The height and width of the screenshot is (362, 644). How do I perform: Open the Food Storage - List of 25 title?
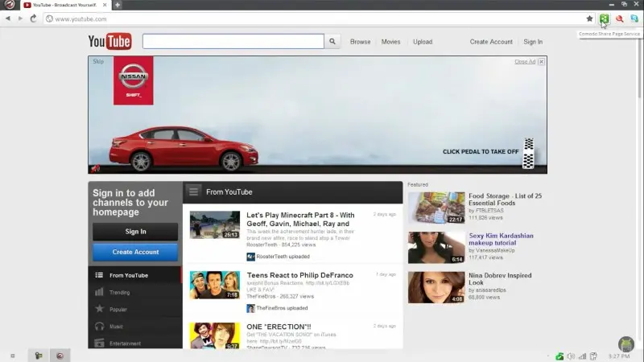click(506, 200)
